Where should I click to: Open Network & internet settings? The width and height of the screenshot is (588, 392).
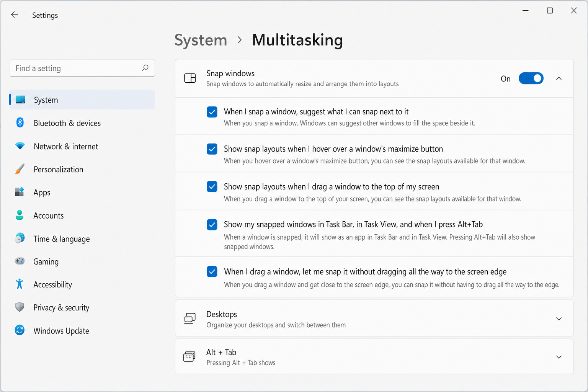(82, 146)
